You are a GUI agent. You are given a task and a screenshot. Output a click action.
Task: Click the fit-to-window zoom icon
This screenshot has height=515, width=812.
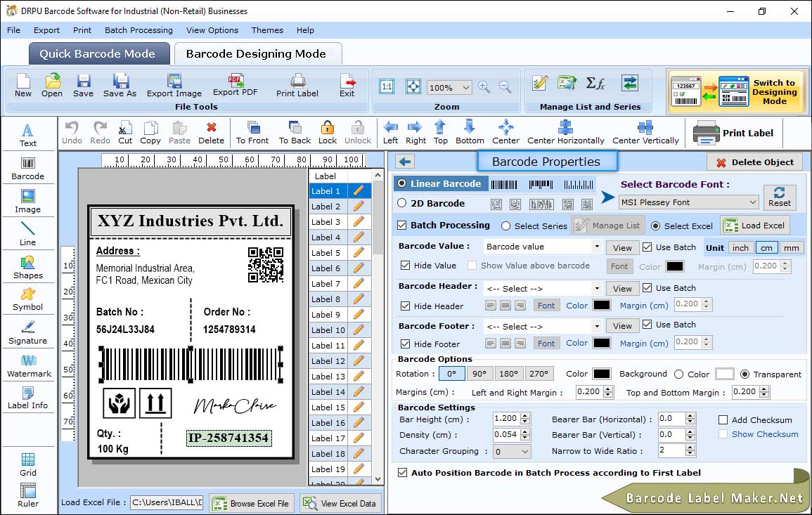click(x=413, y=87)
